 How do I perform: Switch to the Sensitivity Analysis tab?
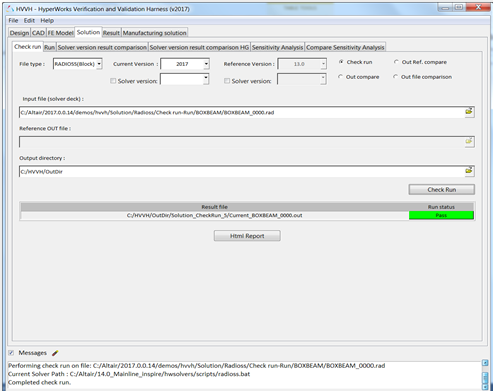pyautogui.click(x=277, y=47)
